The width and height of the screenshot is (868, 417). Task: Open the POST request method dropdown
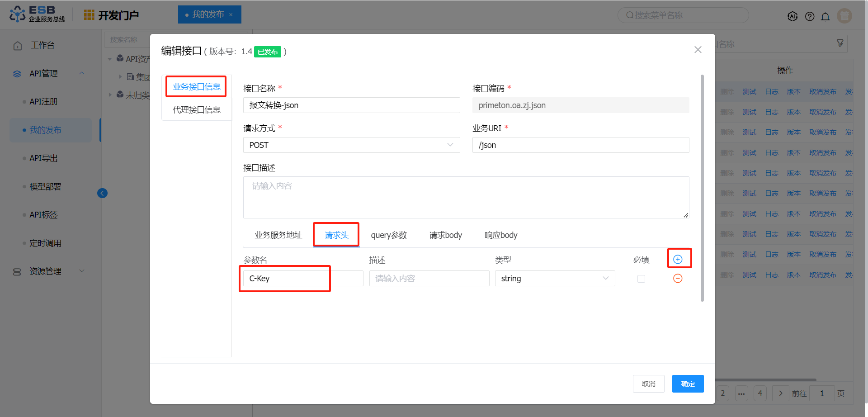pos(351,145)
